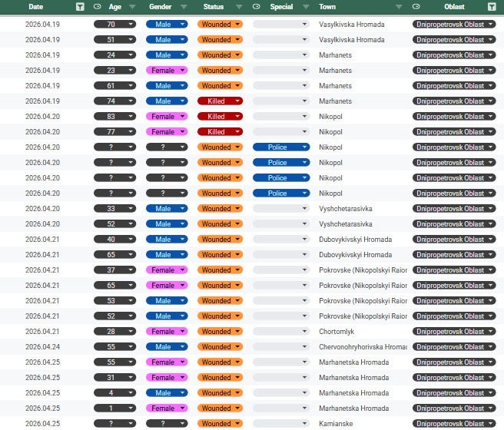
Task: Open the Age dropdown showing 33
Action: pyautogui.click(x=114, y=209)
